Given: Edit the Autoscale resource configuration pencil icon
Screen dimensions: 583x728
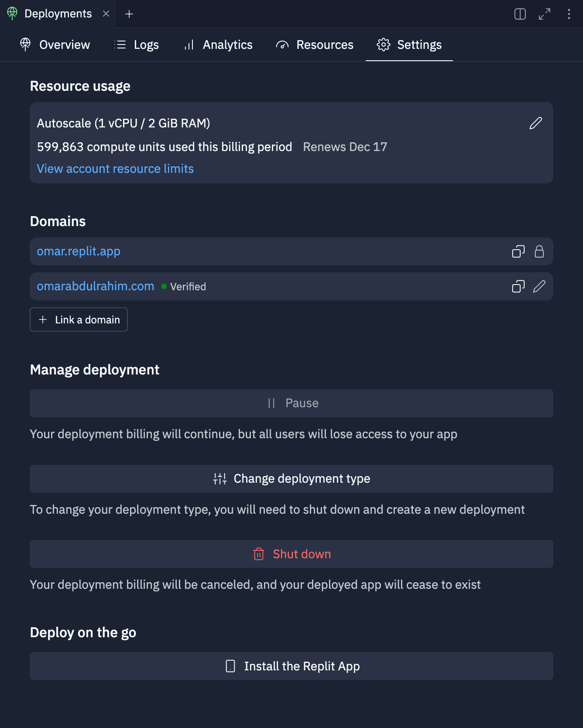Looking at the screenshot, I should pyautogui.click(x=535, y=124).
